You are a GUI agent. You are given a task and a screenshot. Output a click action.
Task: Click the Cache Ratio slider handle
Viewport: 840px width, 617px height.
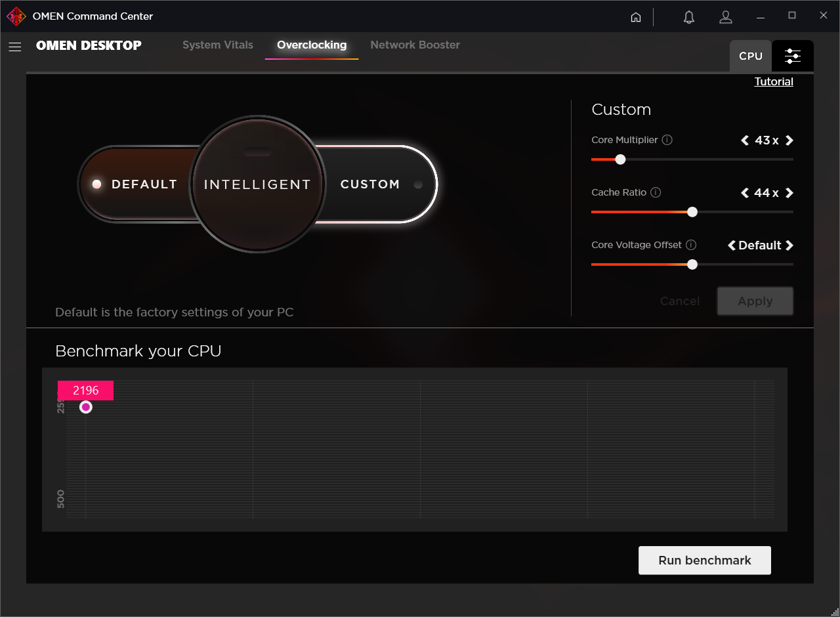click(x=692, y=212)
